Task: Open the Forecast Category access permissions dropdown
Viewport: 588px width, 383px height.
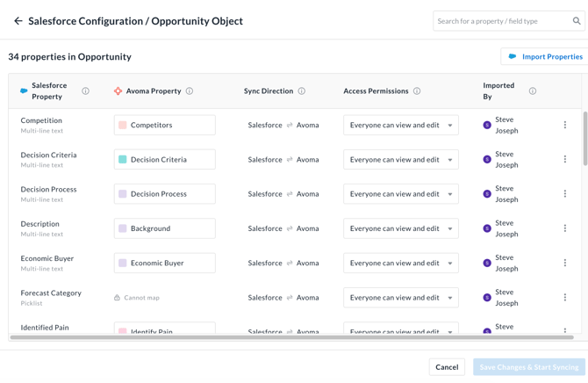Action: click(401, 298)
